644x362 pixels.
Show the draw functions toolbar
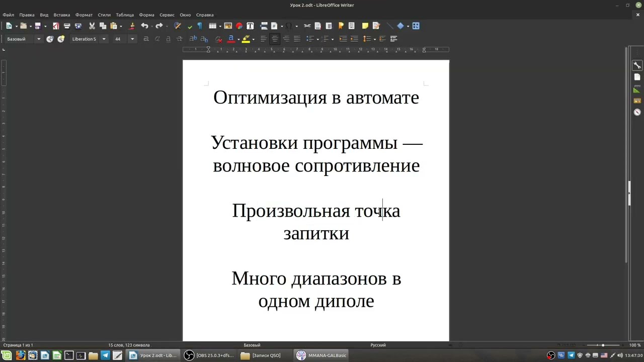416,26
